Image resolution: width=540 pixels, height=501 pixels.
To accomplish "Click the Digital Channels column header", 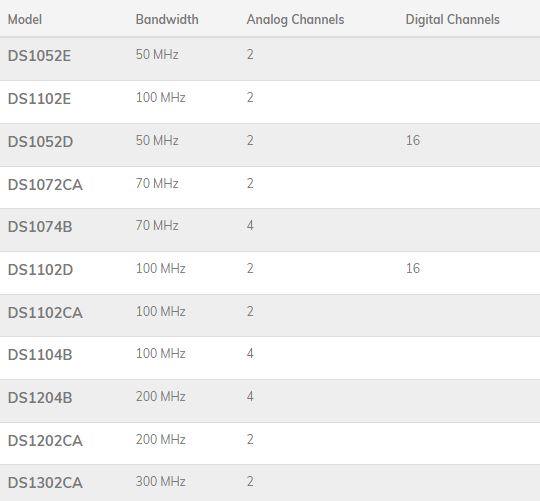I will coord(453,20).
